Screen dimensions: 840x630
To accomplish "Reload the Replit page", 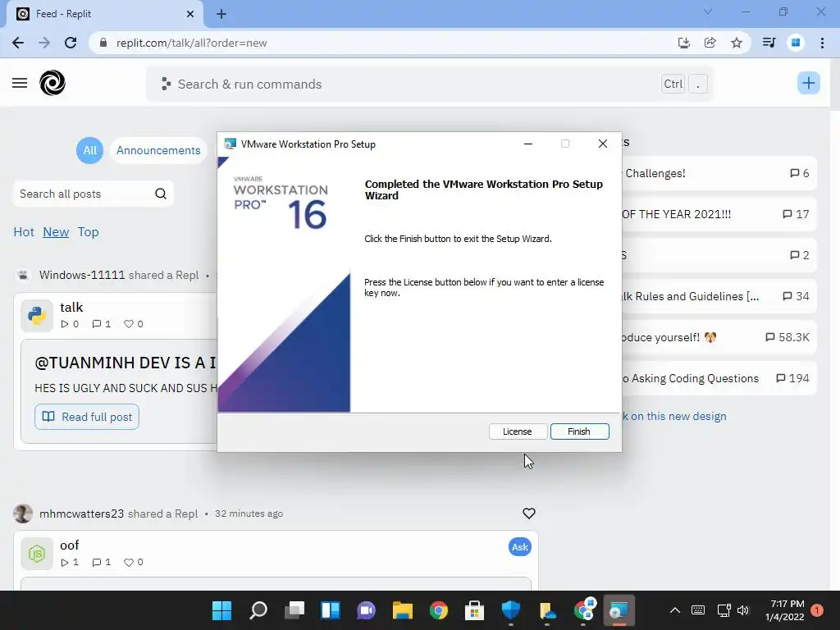I will click(x=71, y=43).
